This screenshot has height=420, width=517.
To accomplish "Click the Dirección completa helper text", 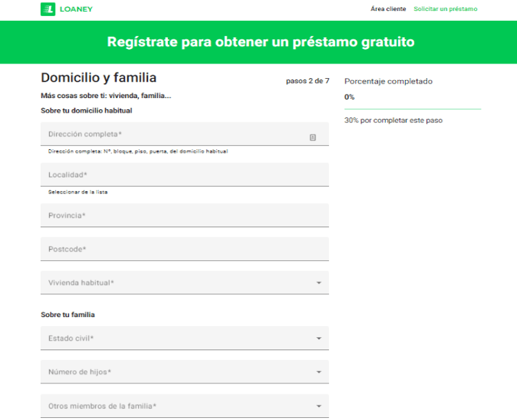I will click(138, 151).
